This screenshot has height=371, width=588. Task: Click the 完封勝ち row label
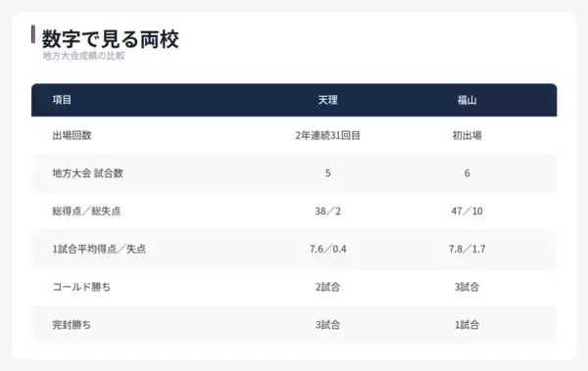click(72, 325)
